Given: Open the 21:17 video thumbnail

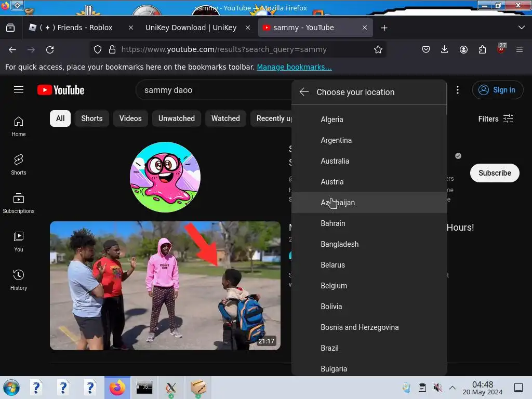Looking at the screenshot, I should [165, 285].
